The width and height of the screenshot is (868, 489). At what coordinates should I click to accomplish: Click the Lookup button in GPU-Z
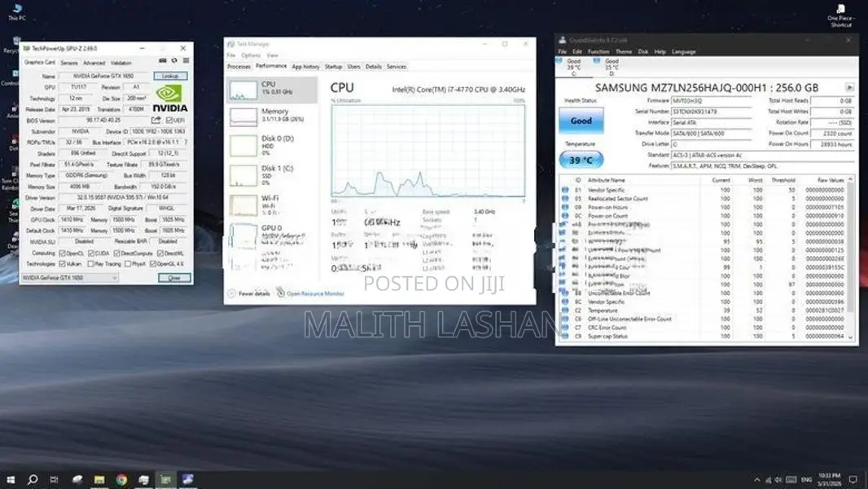pos(170,76)
